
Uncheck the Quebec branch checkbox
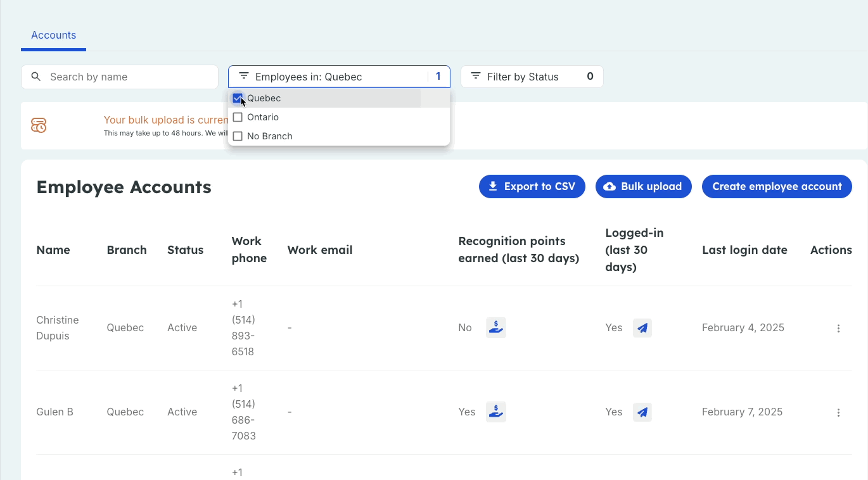click(238, 98)
